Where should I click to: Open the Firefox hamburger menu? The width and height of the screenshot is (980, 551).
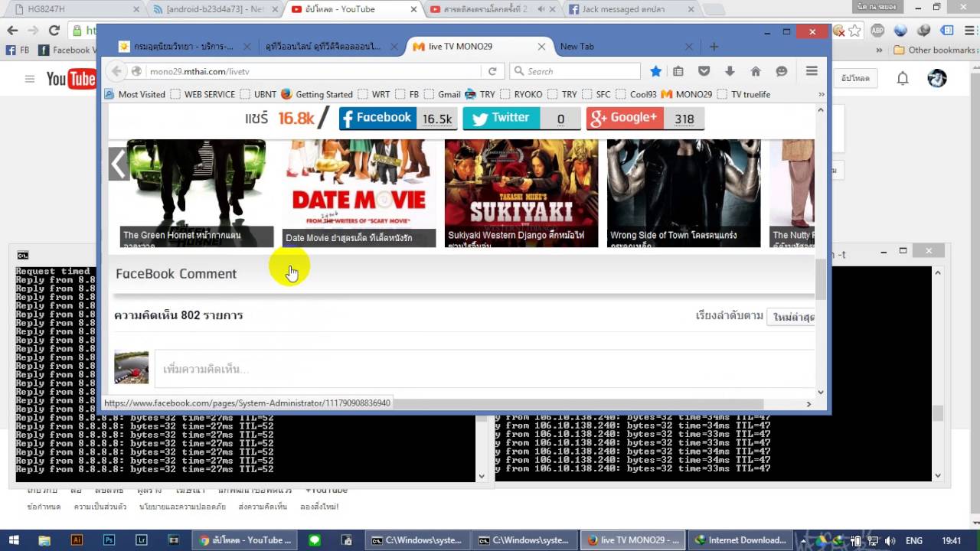click(812, 71)
